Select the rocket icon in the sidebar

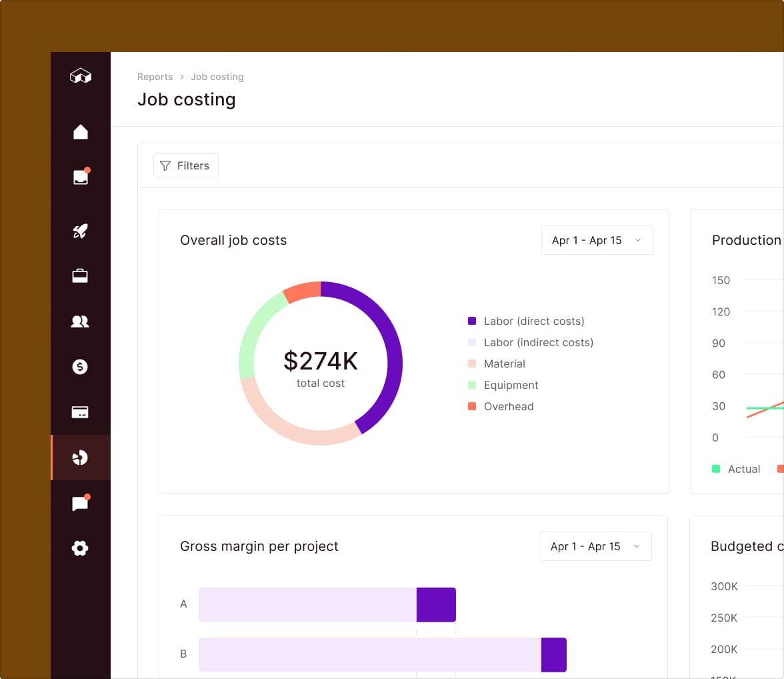tap(80, 231)
